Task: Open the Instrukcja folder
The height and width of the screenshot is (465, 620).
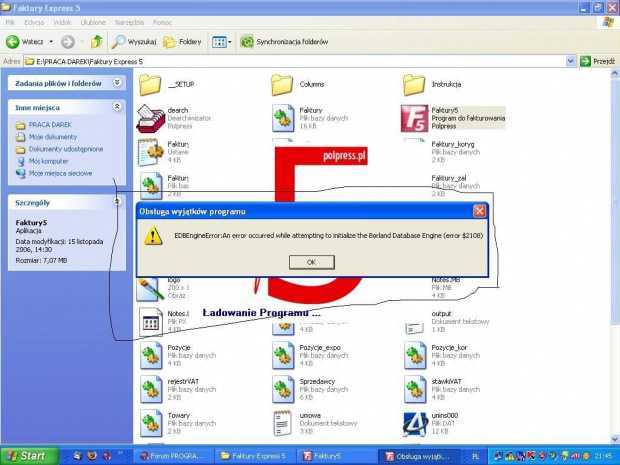Action: point(415,84)
